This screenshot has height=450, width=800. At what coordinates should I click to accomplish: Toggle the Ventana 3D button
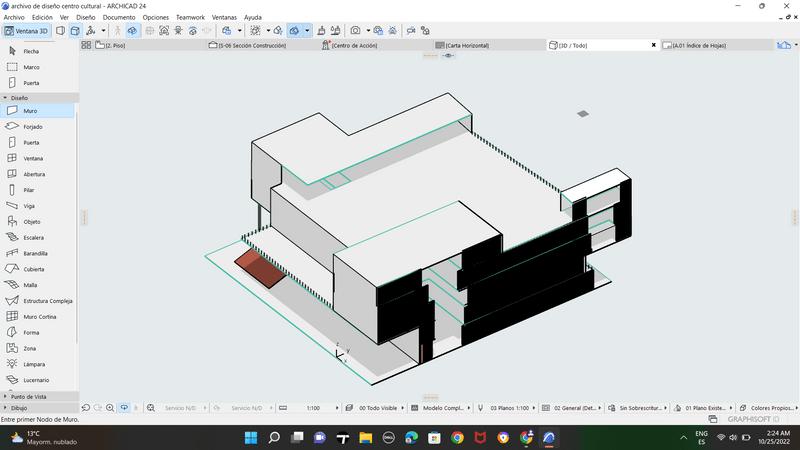tap(26, 31)
